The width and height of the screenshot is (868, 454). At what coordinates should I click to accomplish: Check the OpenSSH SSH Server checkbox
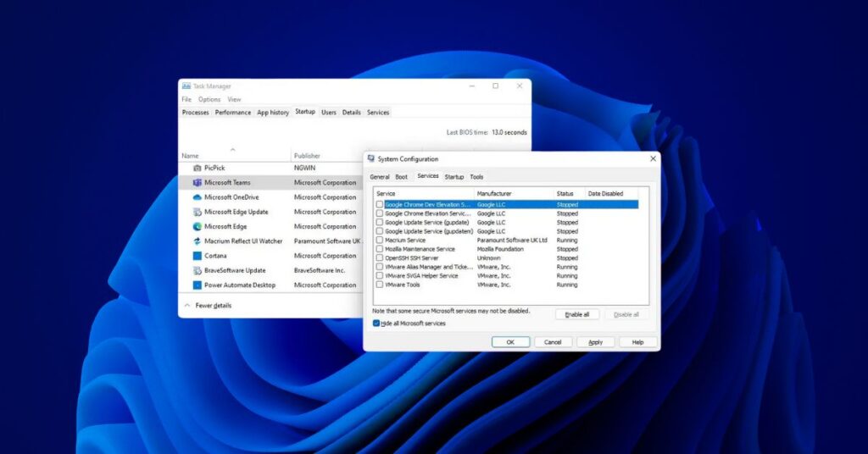coord(379,257)
